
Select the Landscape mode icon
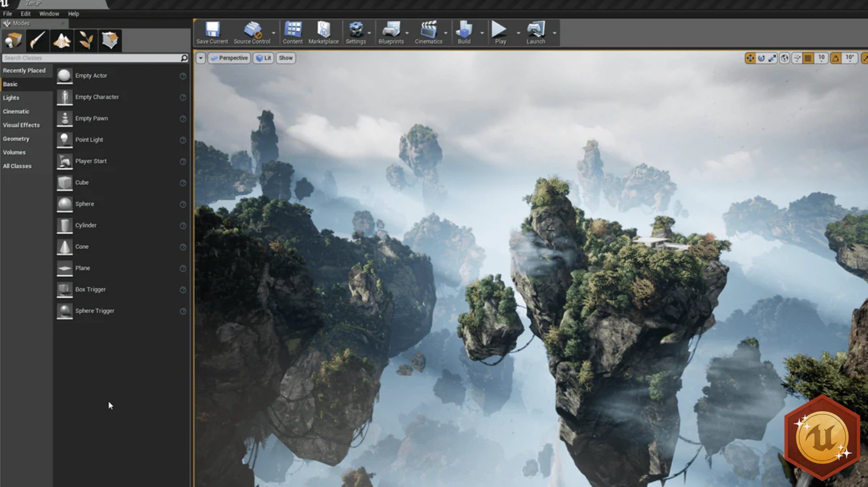(x=62, y=40)
